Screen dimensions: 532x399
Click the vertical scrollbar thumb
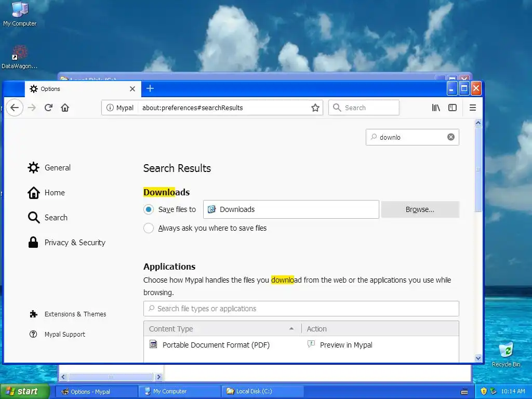478,169
